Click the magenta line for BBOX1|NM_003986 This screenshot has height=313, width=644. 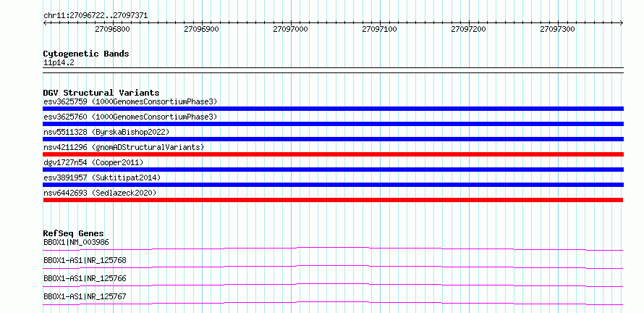[x=333, y=249]
